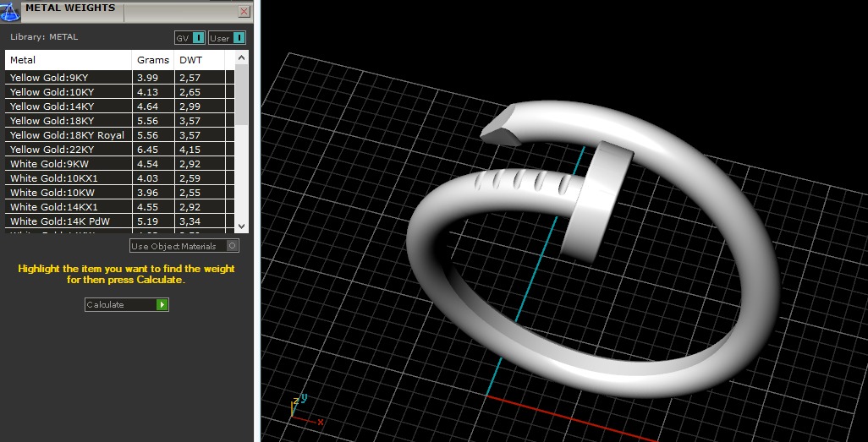Click the Calculate button
This screenshot has width=868, height=442.
pos(127,305)
